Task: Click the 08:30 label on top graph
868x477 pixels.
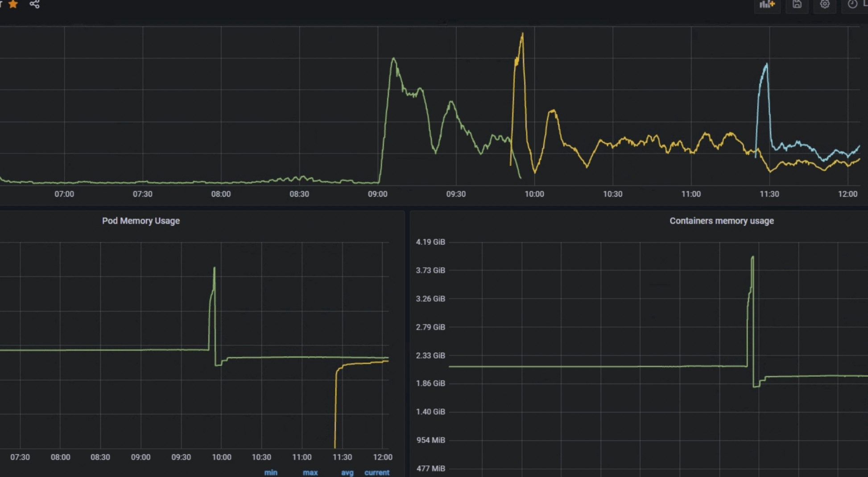Action: (299, 194)
